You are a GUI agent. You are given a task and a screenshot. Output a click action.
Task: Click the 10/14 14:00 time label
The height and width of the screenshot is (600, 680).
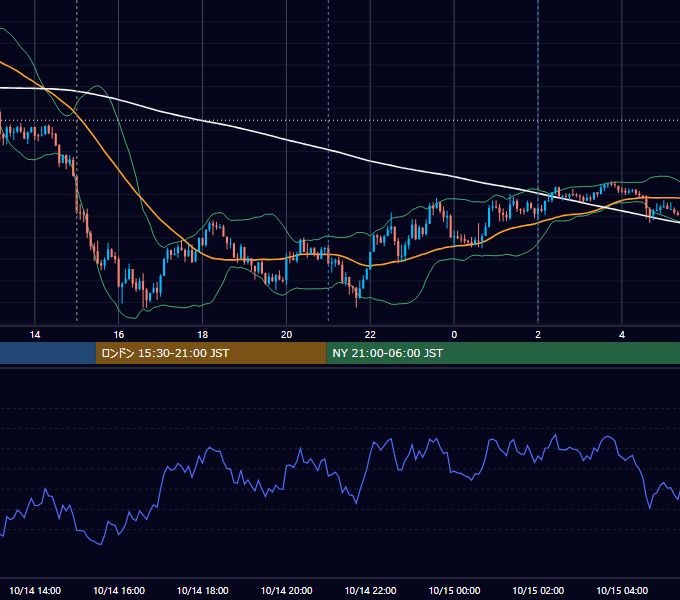coord(35,590)
